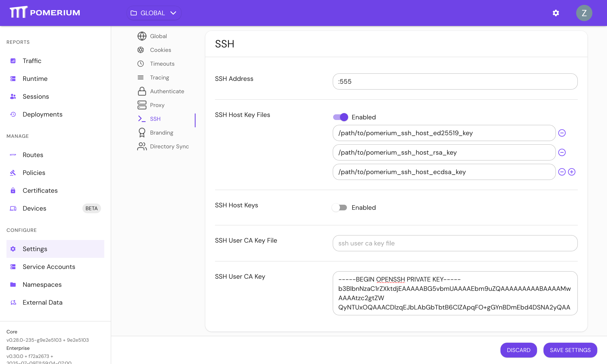Screen dimensions: 607x364
Task: Enable the SSH Host Keys toggle
Action: click(339, 208)
